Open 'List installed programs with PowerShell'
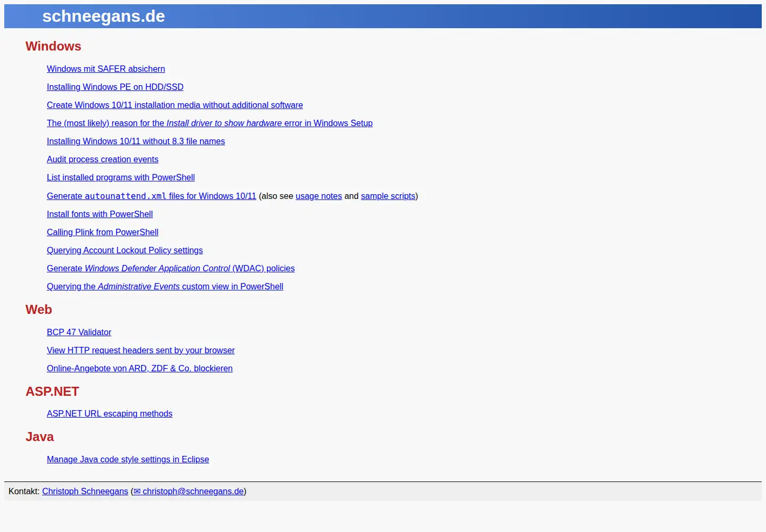This screenshot has height=532, width=766. coord(121,177)
